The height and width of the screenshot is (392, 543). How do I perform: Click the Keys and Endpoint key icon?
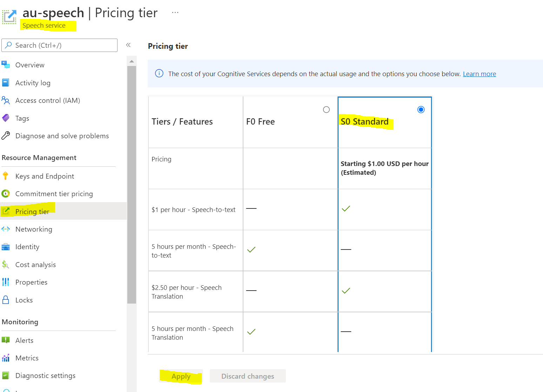(x=6, y=176)
